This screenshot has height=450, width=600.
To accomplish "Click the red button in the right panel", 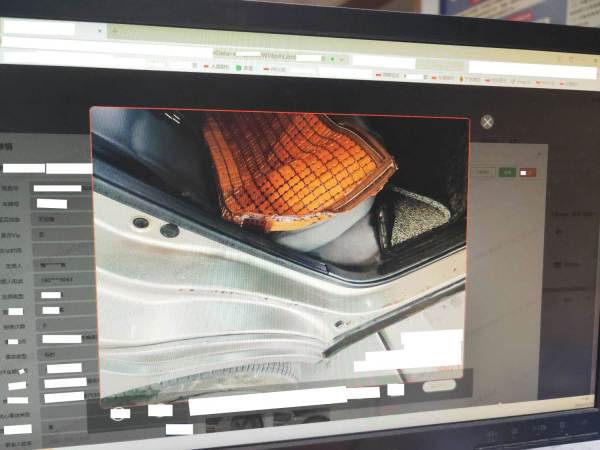I will click(x=527, y=172).
